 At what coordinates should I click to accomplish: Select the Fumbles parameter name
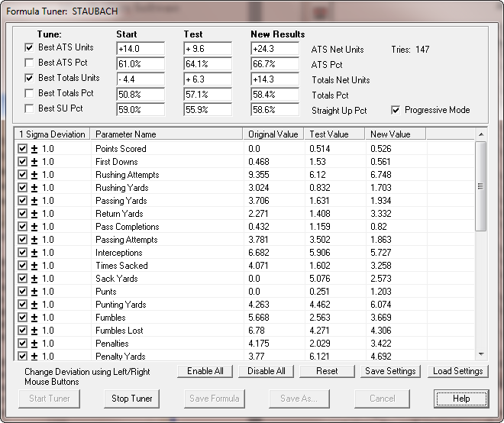tap(111, 318)
